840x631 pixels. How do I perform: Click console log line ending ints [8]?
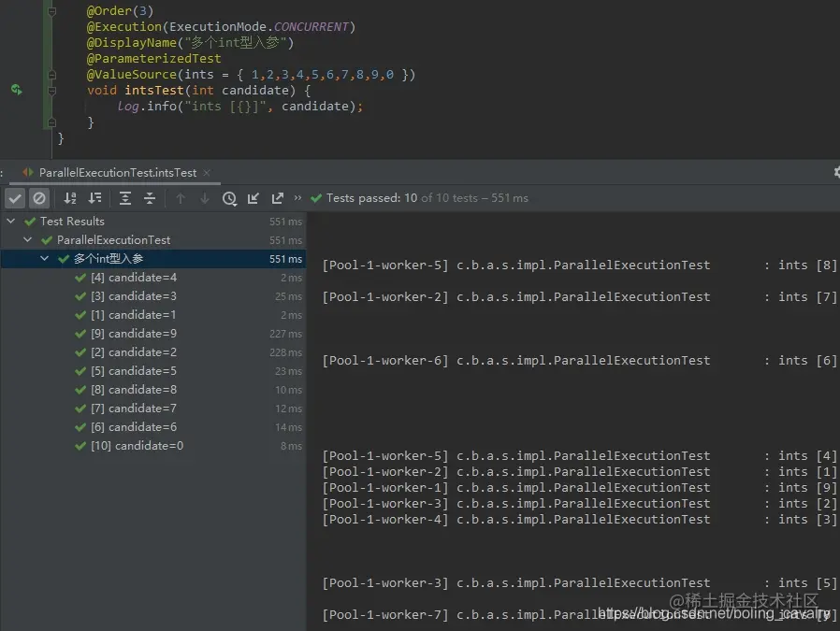point(579,265)
